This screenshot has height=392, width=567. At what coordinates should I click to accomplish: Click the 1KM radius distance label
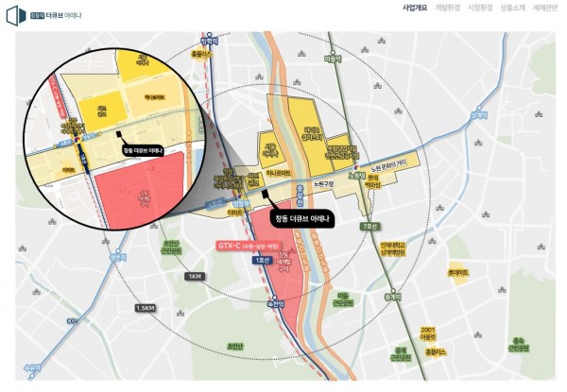pyautogui.click(x=196, y=276)
